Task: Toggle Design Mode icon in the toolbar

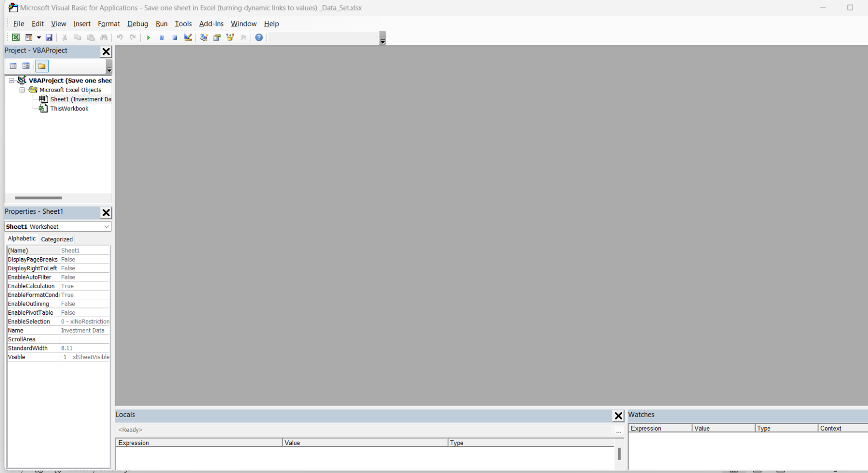Action: pyautogui.click(x=188, y=38)
